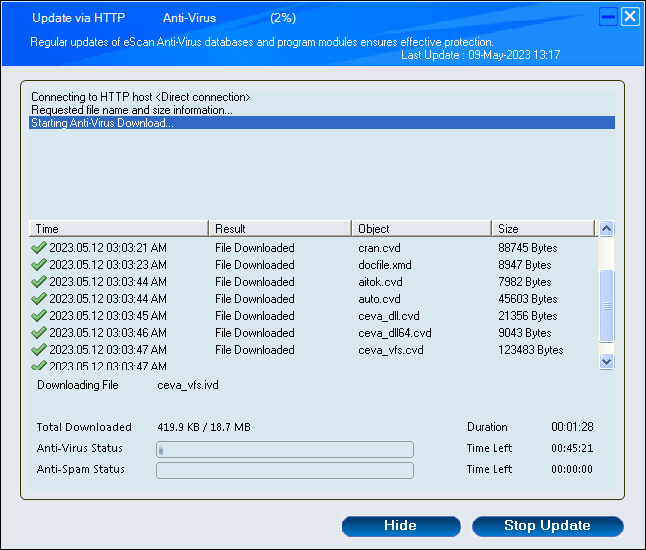This screenshot has height=550, width=646.
Task: Click the Duration value 00:01:28
Action: click(572, 427)
